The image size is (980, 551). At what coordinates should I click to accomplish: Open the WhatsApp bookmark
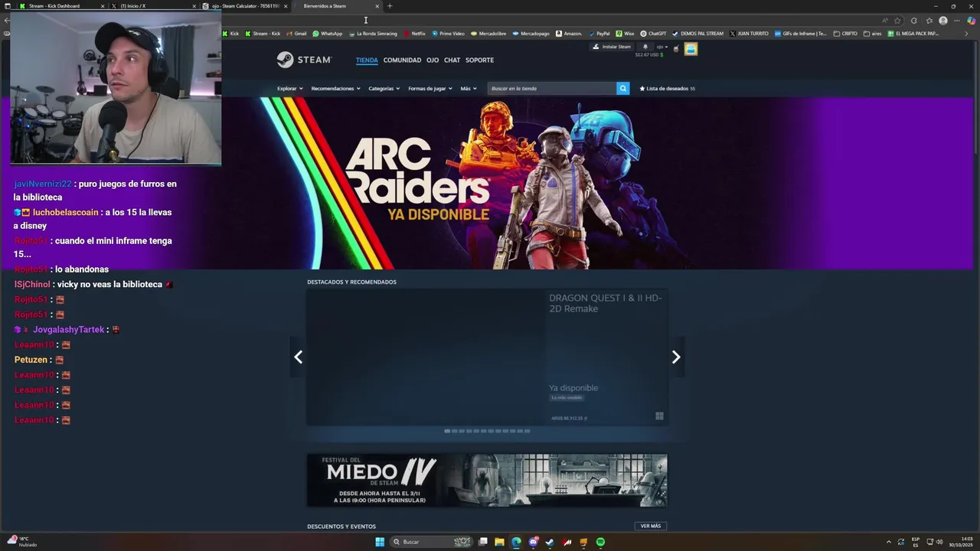coord(327,34)
